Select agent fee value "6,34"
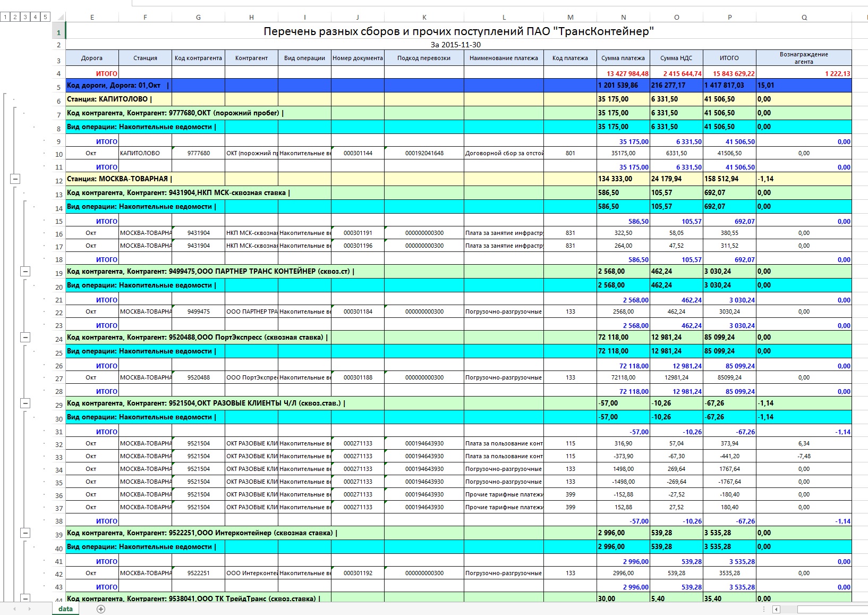The width and height of the screenshot is (868, 615). pos(804,443)
